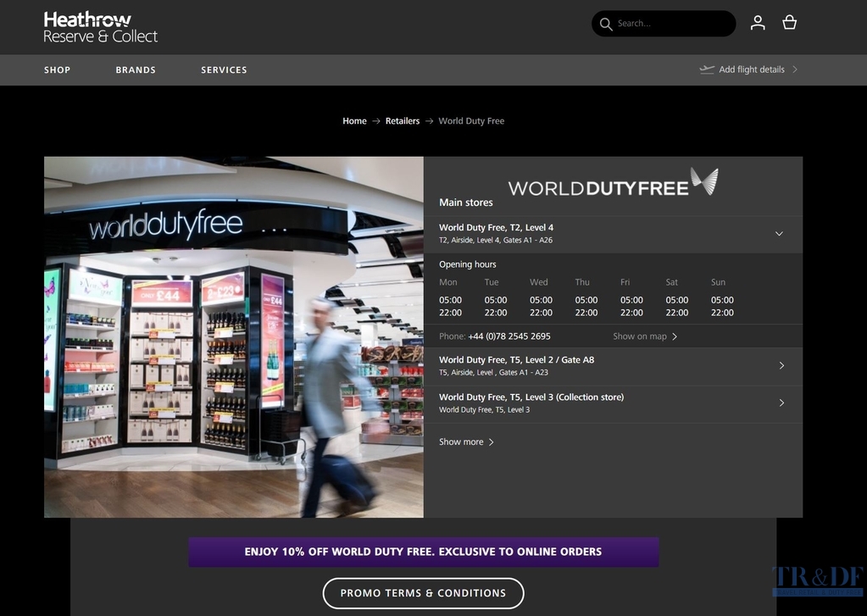Viewport: 867px width, 616px height.
Task: Go to the Retailers breadcrumb
Action: click(403, 121)
